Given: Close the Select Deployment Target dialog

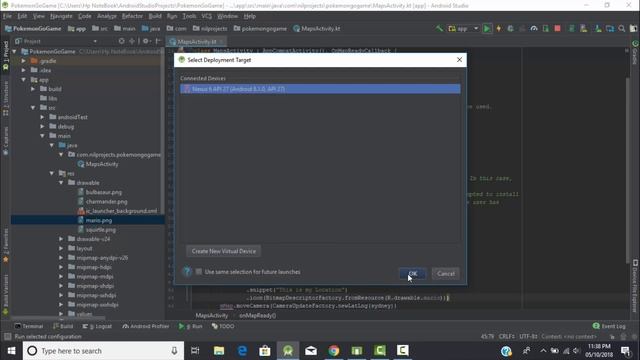Looking at the screenshot, I should point(459,60).
